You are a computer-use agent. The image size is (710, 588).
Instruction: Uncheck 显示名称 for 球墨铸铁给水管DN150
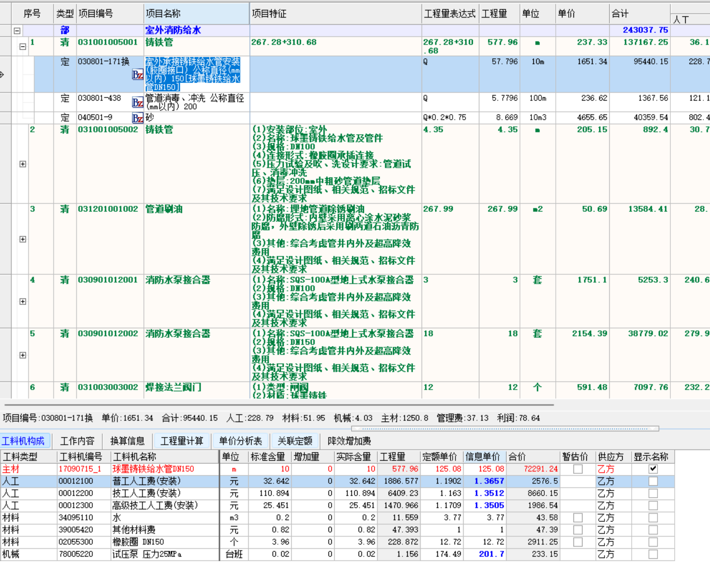(653, 469)
